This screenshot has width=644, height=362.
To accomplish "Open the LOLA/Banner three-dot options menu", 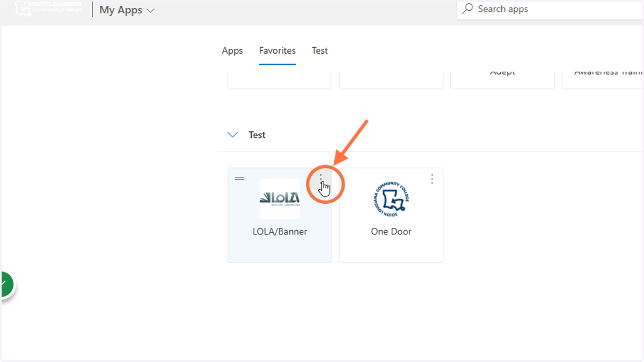I will click(321, 180).
